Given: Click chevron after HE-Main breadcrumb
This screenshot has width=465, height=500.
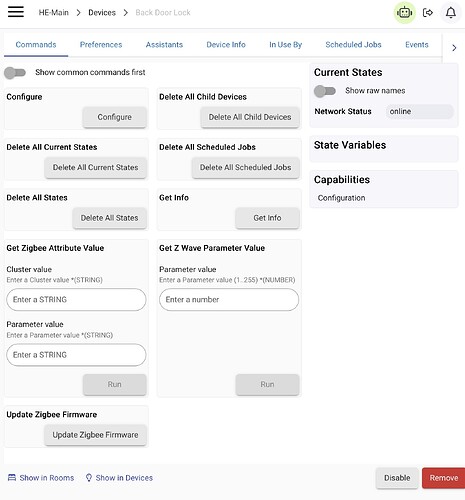Looking at the screenshot, I should tap(78, 13).
